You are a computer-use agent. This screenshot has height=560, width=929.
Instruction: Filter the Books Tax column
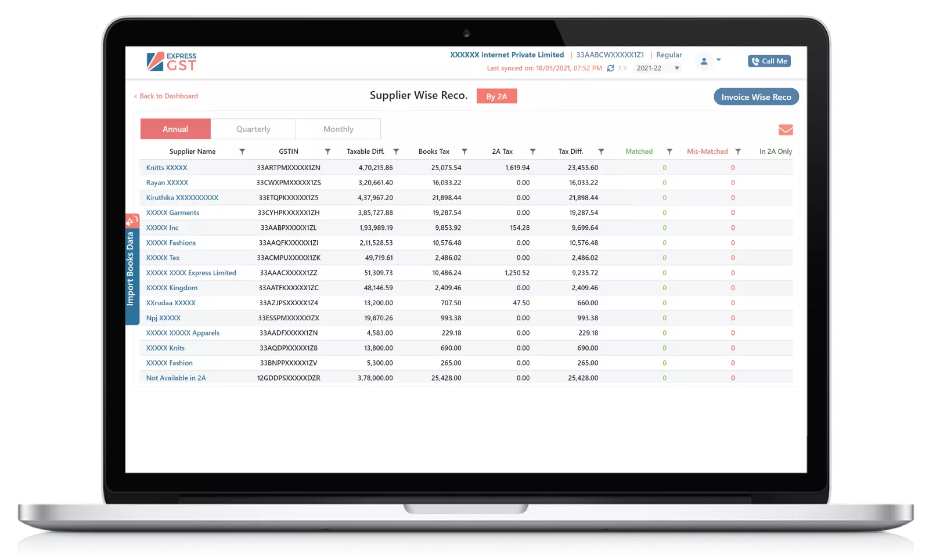click(x=464, y=151)
